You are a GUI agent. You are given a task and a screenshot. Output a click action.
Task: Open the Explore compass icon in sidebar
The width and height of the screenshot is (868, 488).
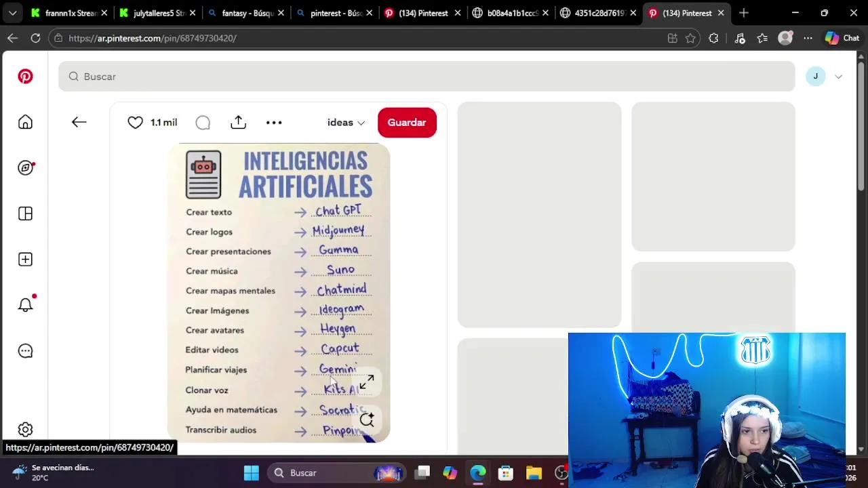point(25,168)
